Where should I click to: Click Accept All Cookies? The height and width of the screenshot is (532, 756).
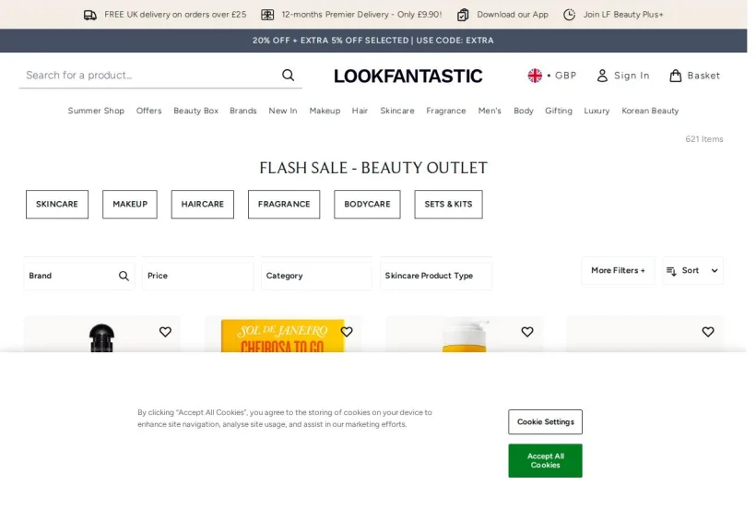[545, 461]
